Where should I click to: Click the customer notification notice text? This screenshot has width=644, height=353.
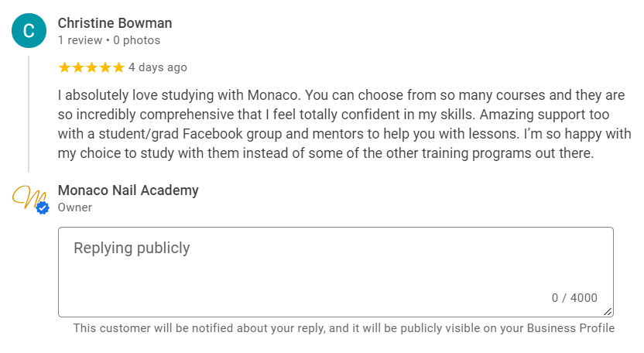[344, 328]
